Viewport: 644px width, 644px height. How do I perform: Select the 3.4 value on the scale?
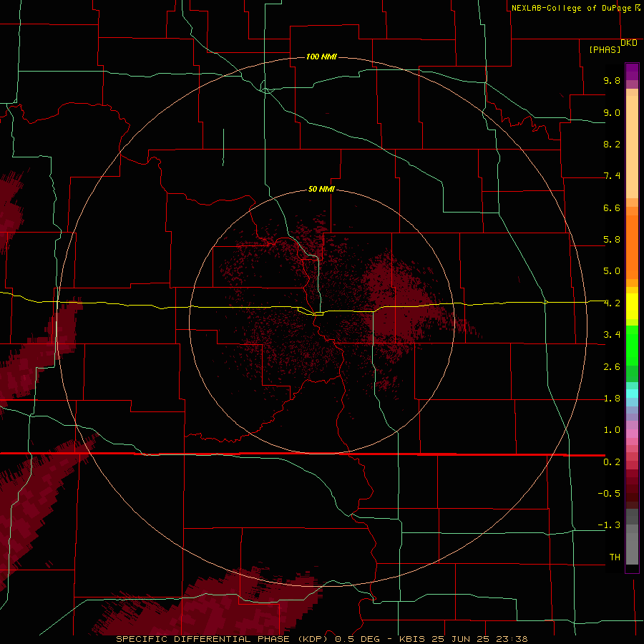pos(612,335)
